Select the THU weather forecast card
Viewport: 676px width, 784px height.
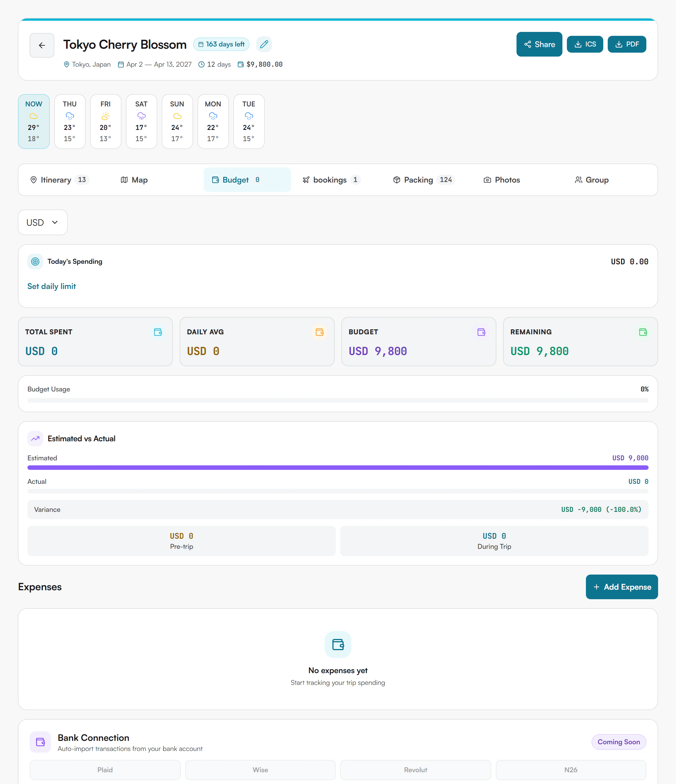tap(70, 122)
